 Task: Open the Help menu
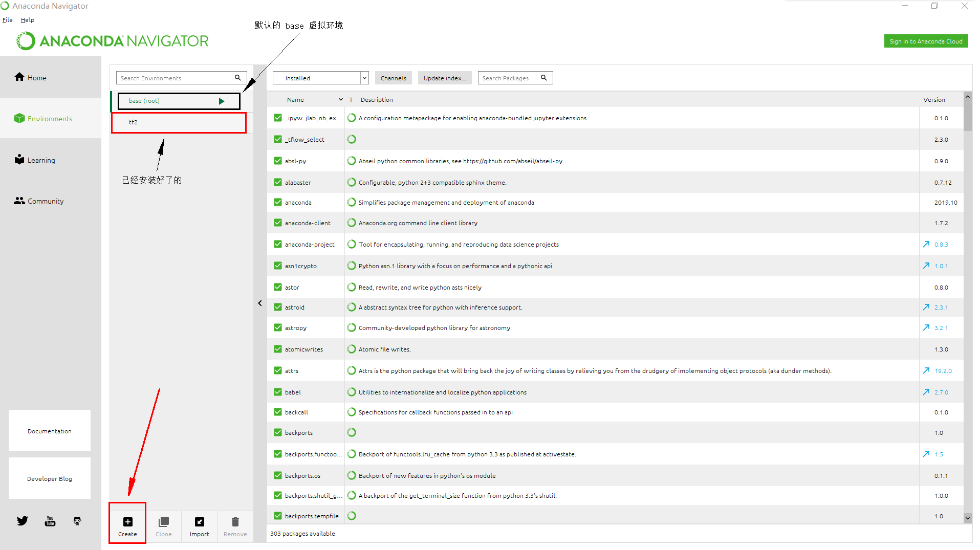[x=28, y=20]
